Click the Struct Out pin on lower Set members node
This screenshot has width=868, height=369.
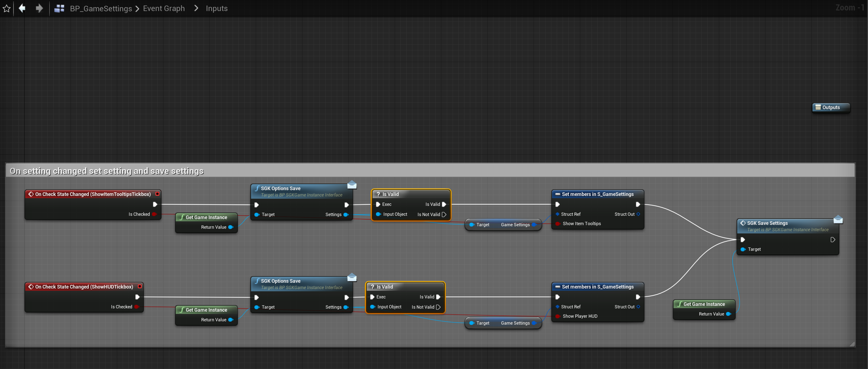638,307
